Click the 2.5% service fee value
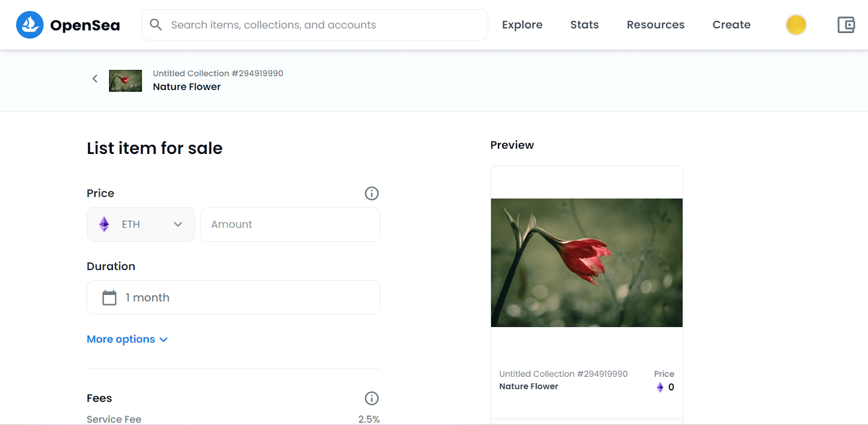This screenshot has height=425, width=868. pos(369,419)
